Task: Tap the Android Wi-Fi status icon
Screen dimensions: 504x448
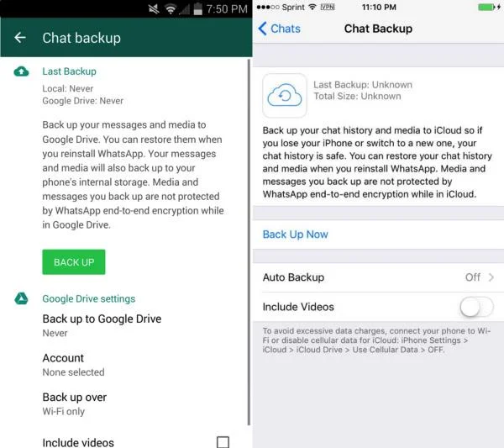Action: pos(171,9)
